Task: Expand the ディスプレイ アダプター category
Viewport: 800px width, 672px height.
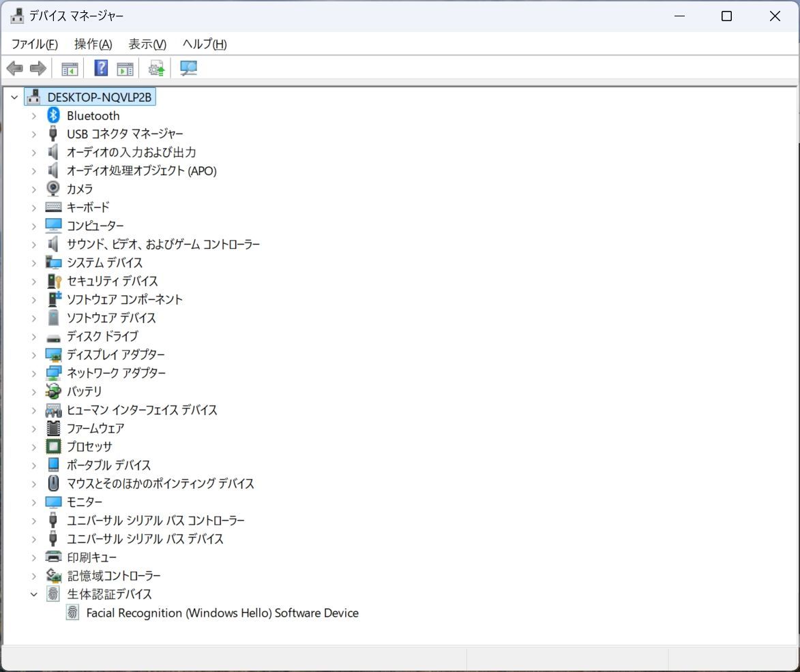Action: [34, 354]
